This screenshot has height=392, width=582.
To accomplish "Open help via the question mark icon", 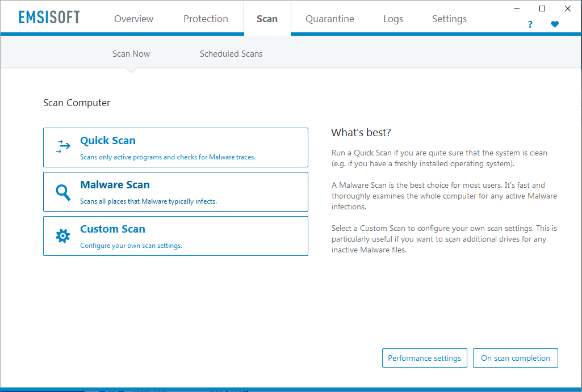I will pyautogui.click(x=530, y=24).
